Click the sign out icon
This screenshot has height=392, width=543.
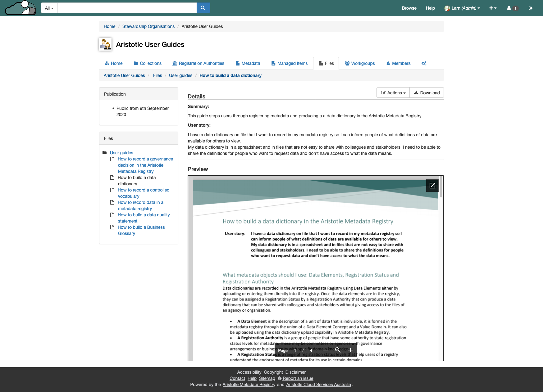(531, 8)
